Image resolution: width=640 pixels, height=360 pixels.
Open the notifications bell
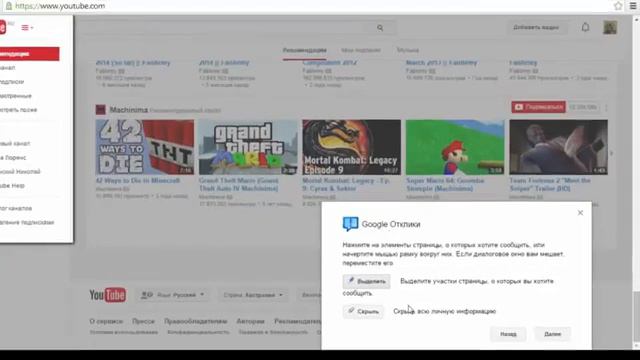click(x=585, y=27)
